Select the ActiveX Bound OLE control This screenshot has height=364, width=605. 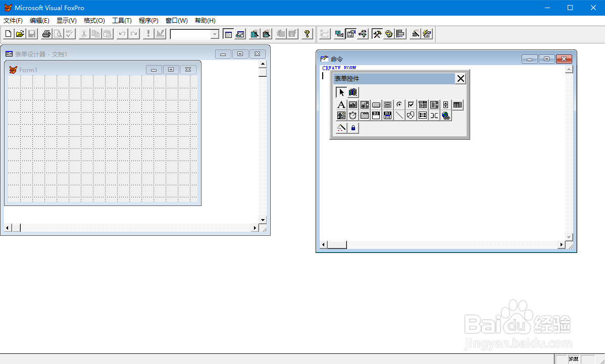388,115
